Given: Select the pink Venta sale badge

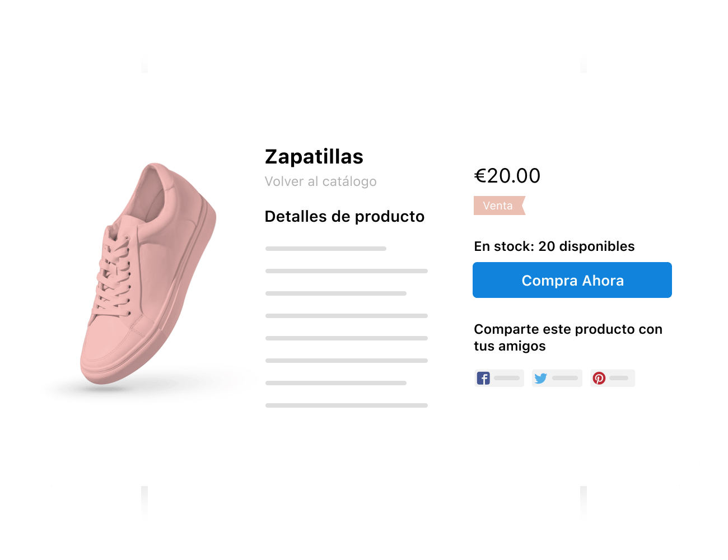Looking at the screenshot, I should [x=500, y=206].
